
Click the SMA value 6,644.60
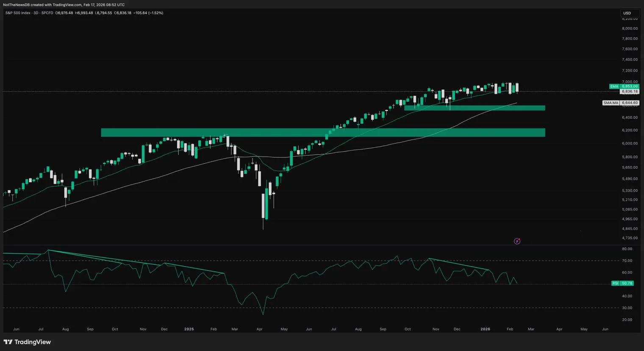[x=630, y=103]
